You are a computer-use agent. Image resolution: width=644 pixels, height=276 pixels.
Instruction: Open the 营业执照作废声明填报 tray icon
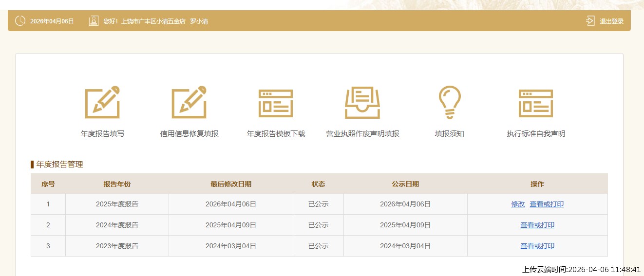click(362, 103)
